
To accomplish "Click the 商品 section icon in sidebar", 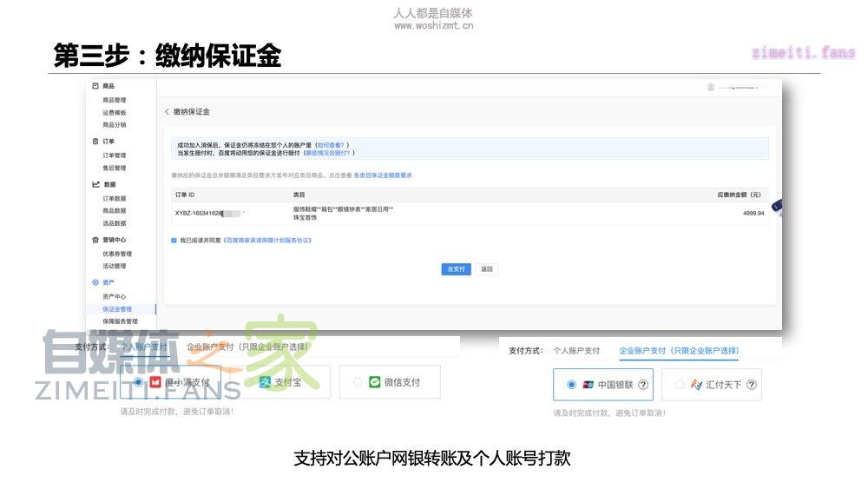I will pos(95,86).
